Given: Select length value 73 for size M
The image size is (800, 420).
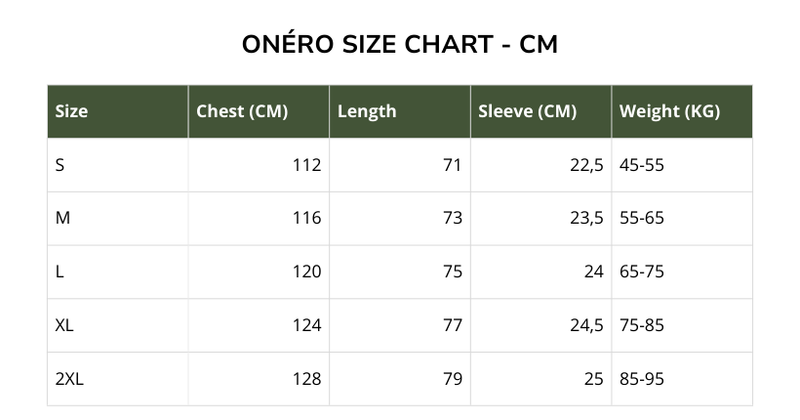Looking at the screenshot, I should pyautogui.click(x=452, y=219).
